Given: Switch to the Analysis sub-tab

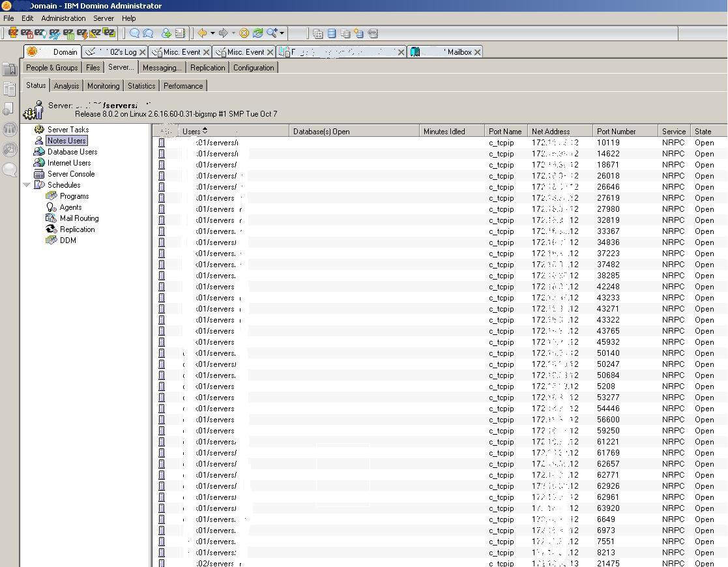Looking at the screenshot, I should coord(66,86).
